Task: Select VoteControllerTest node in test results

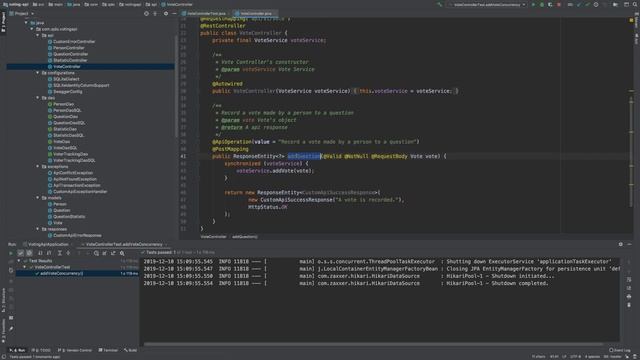Action: click(x=52, y=267)
